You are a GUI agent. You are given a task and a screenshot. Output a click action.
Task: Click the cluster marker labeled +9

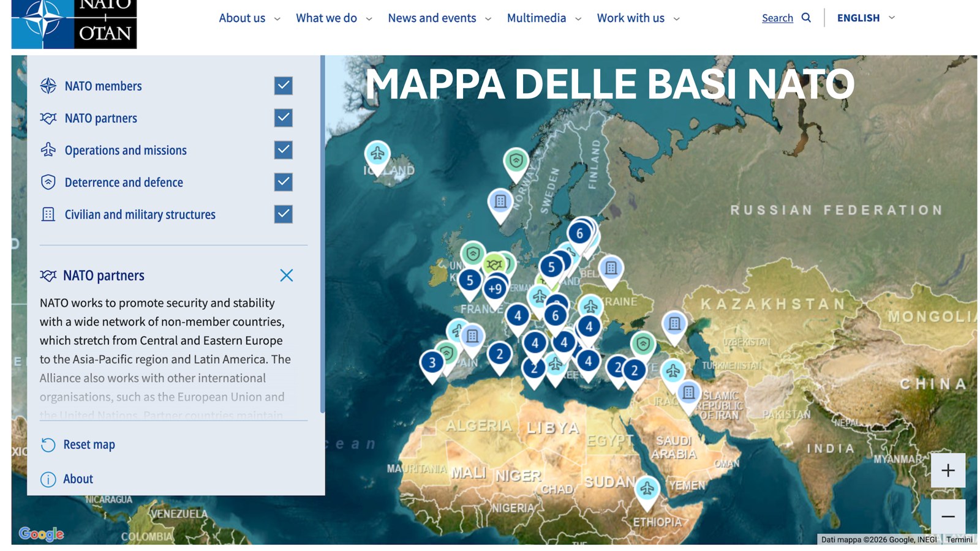(x=495, y=288)
